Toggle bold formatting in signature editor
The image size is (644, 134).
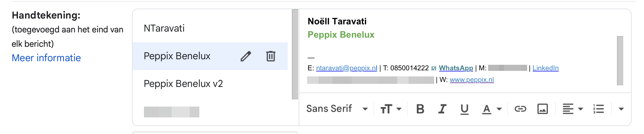pyautogui.click(x=420, y=109)
